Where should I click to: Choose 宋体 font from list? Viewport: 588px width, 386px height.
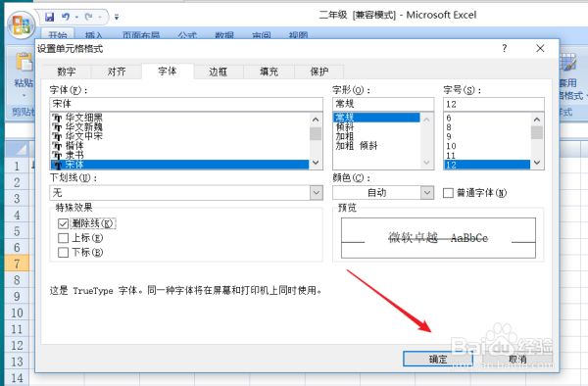179,165
